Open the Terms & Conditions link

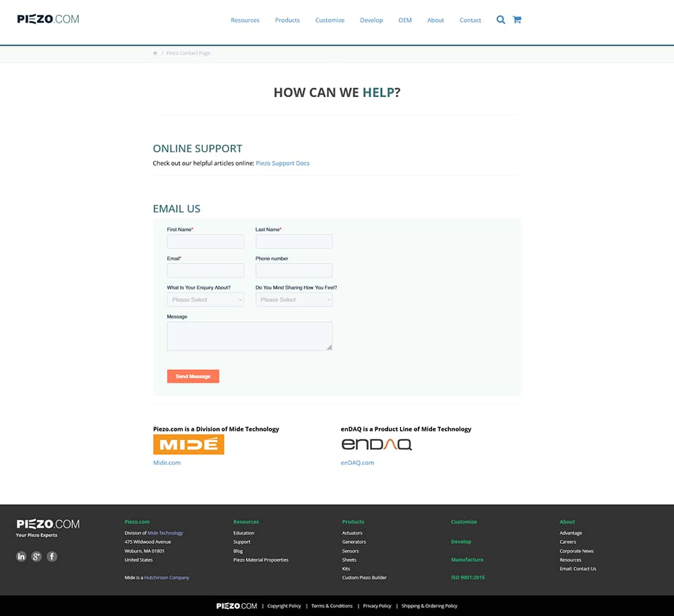click(x=332, y=606)
